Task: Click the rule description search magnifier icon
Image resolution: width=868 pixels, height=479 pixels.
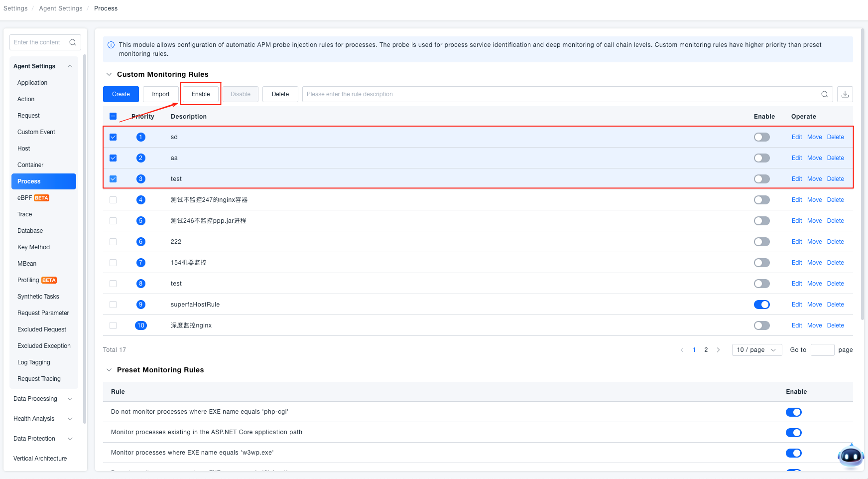Action: coord(825,94)
